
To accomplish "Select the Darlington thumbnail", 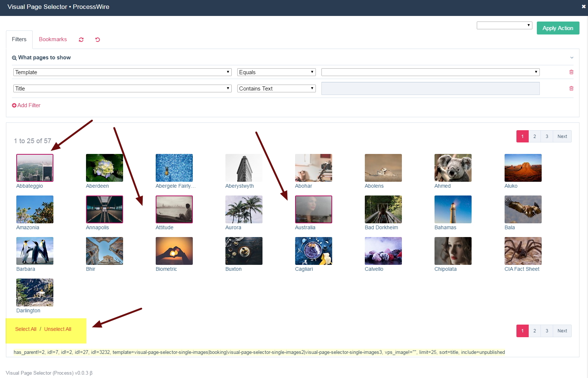I will 35,292.
